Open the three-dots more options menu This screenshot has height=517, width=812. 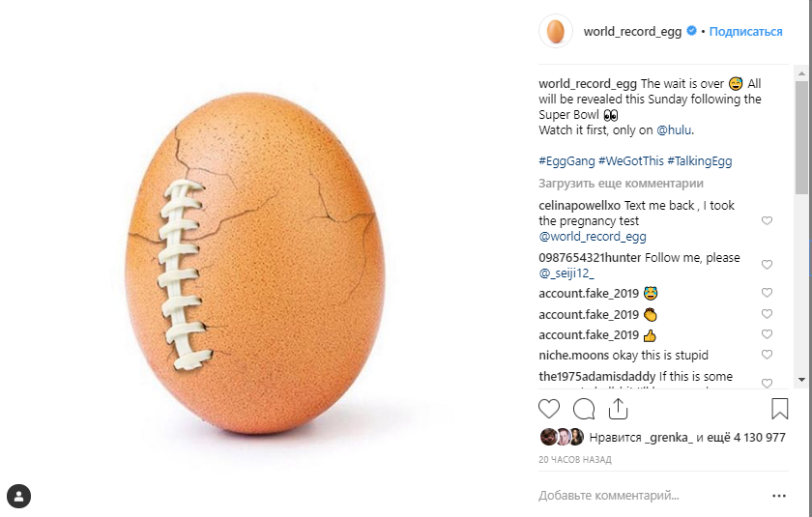pos(779,496)
